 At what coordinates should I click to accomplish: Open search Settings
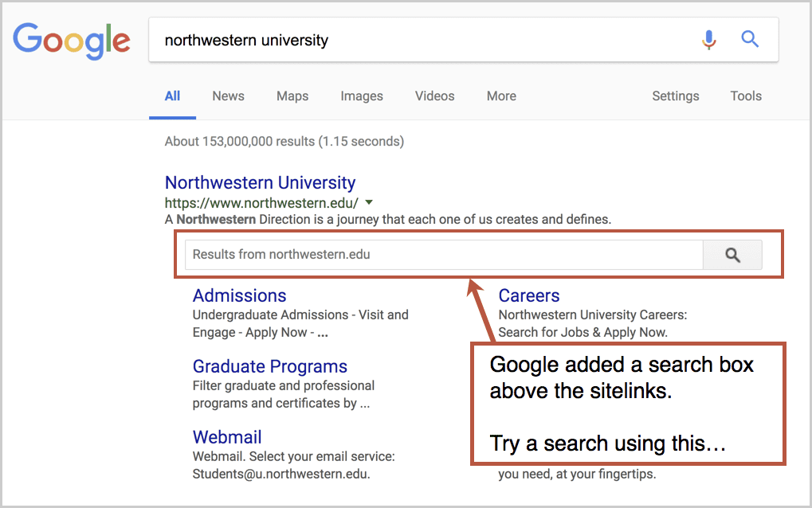[675, 96]
